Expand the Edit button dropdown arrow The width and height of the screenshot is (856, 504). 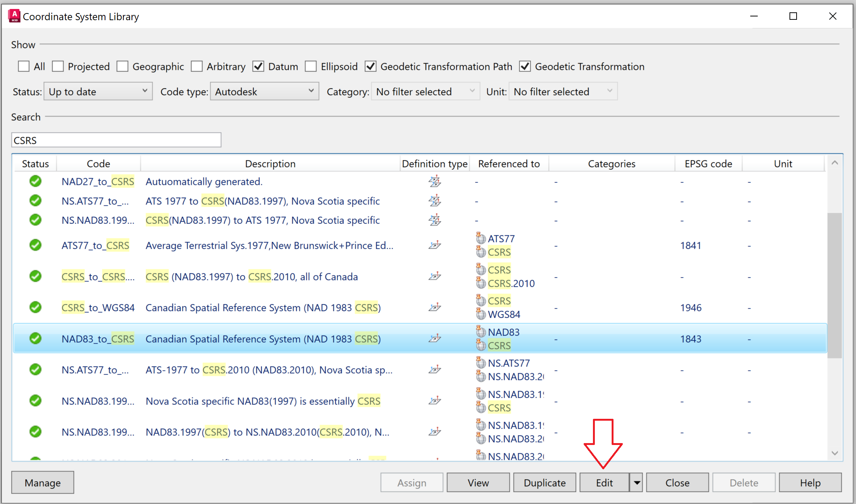636,482
